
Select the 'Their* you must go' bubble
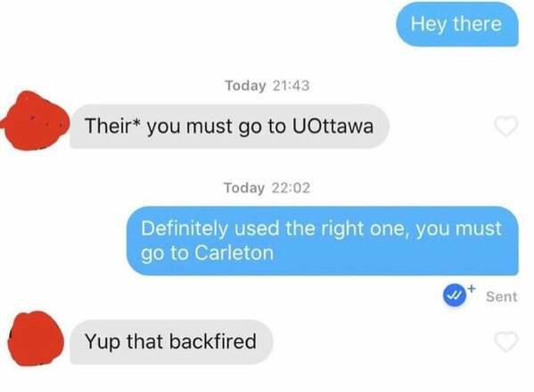(x=229, y=127)
